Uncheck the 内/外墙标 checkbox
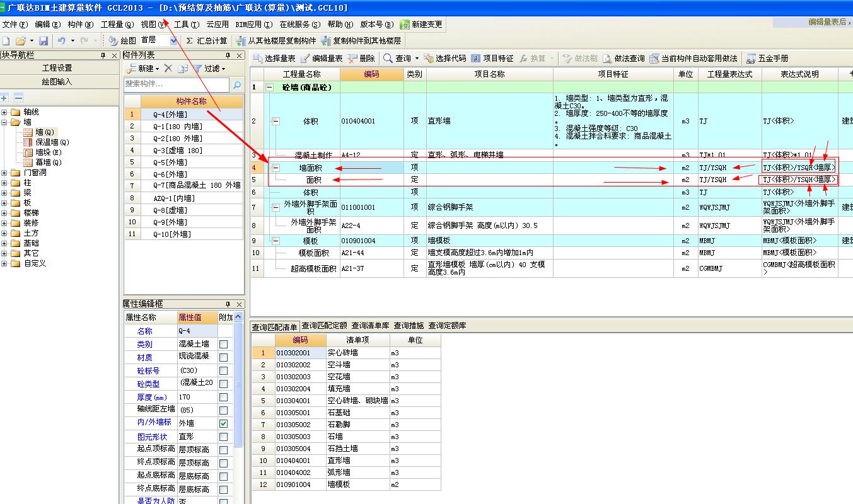This screenshot has width=853, height=504. (x=223, y=423)
